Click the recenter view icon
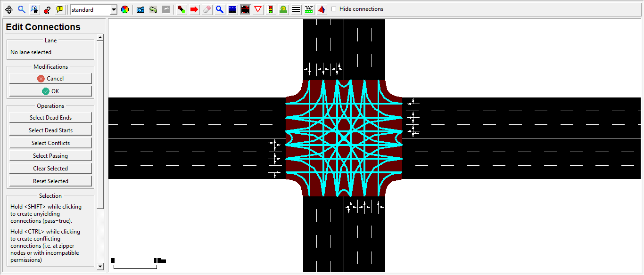Screen dimensions: 644x275 [x=9, y=9]
